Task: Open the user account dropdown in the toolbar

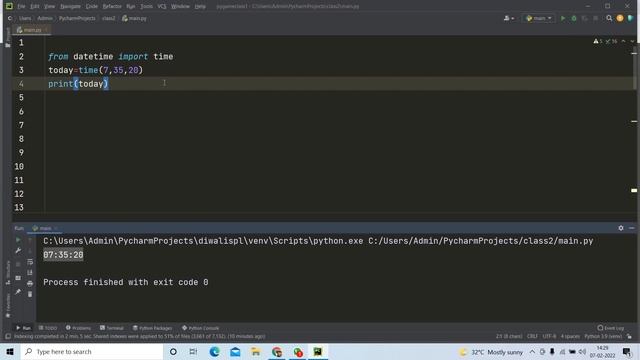Action: coord(509,18)
